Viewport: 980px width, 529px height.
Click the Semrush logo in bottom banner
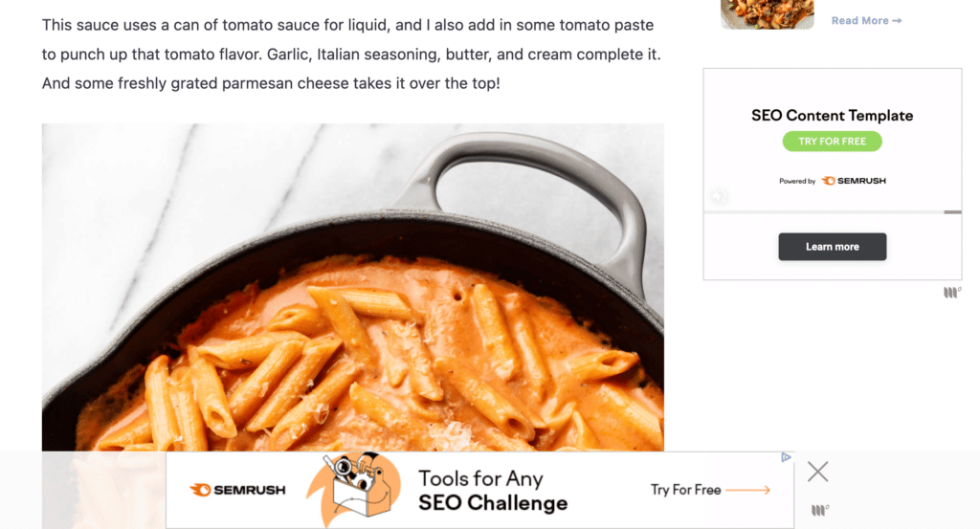pos(237,490)
